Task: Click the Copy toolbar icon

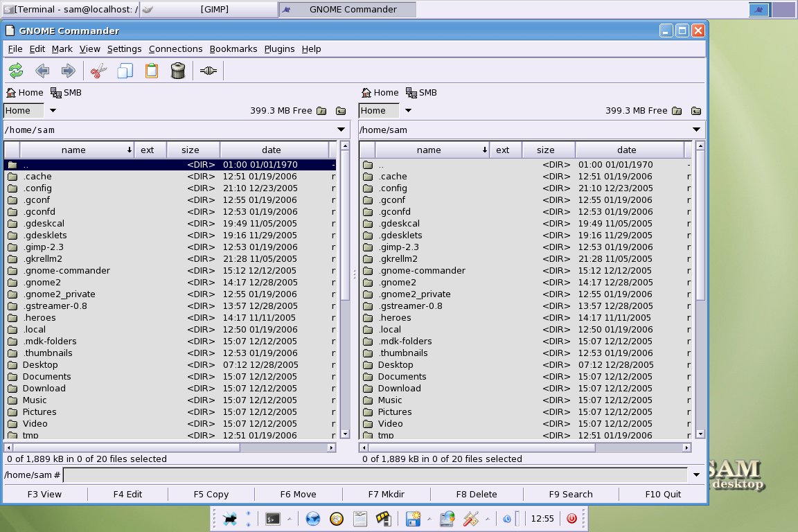Action: (125, 71)
